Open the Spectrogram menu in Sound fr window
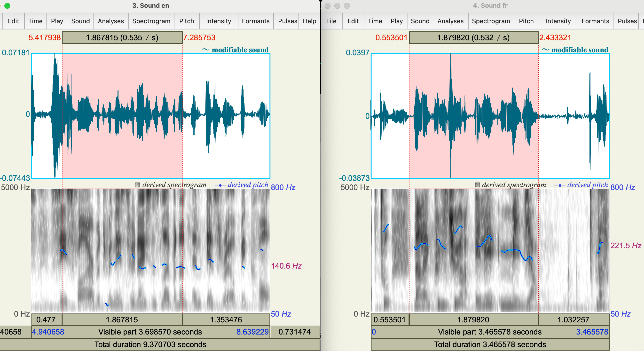The height and width of the screenshot is (351, 644). (x=491, y=21)
